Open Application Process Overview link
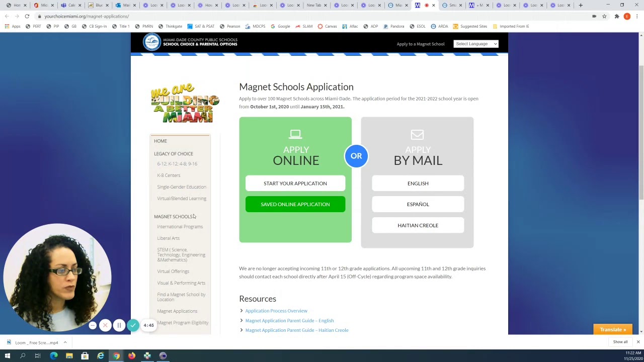 click(276, 311)
